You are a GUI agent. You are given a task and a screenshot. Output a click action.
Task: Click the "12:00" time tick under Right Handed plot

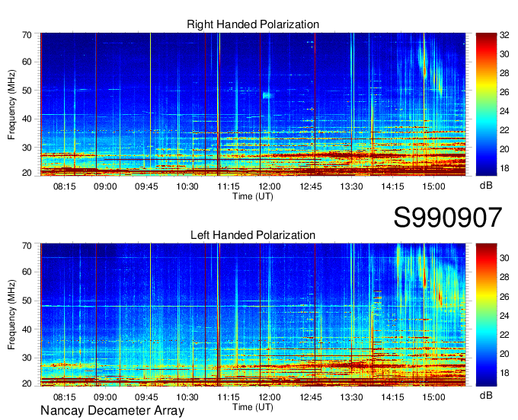click(270, 186)
